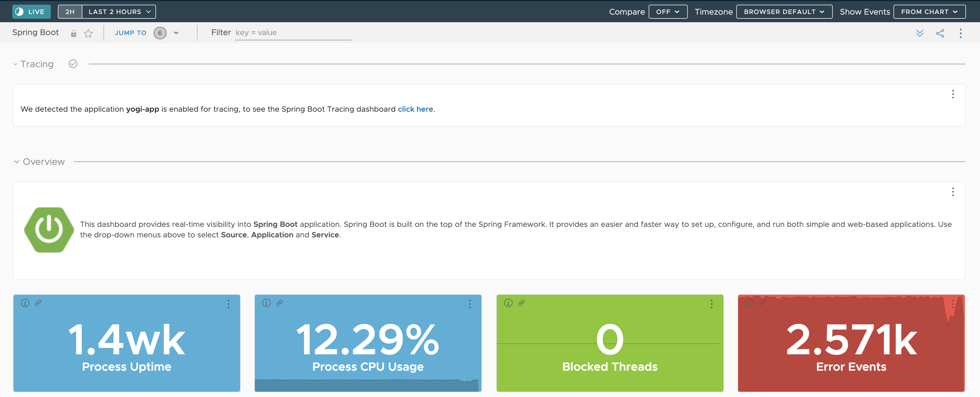980x397 pixels.
Task: Click link icon on Blocked Threads chart
Action: pyautogui.click(x=521, y=303)
